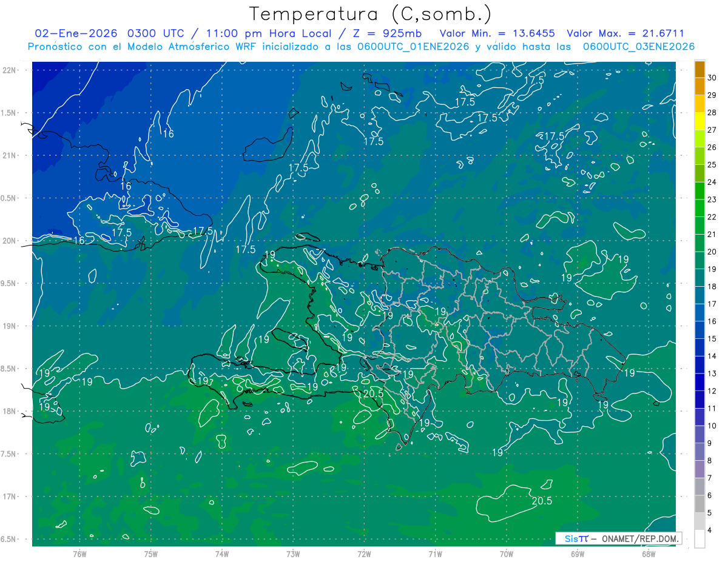Screen dimensions: 728x562
Task: Click the 20.5 contour label near southern Haiti
Action: point(372,393)
